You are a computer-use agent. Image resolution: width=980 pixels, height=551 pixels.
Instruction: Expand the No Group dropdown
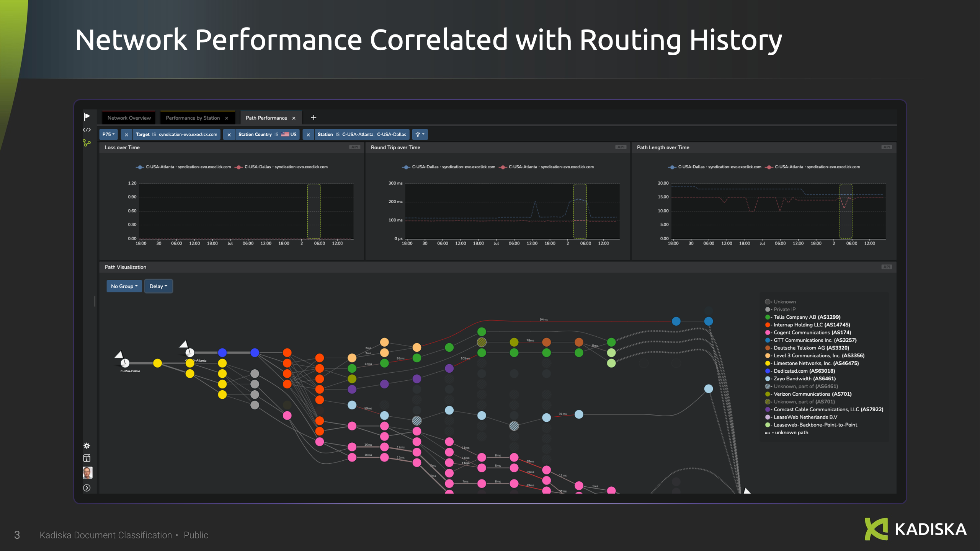point(124,286)
